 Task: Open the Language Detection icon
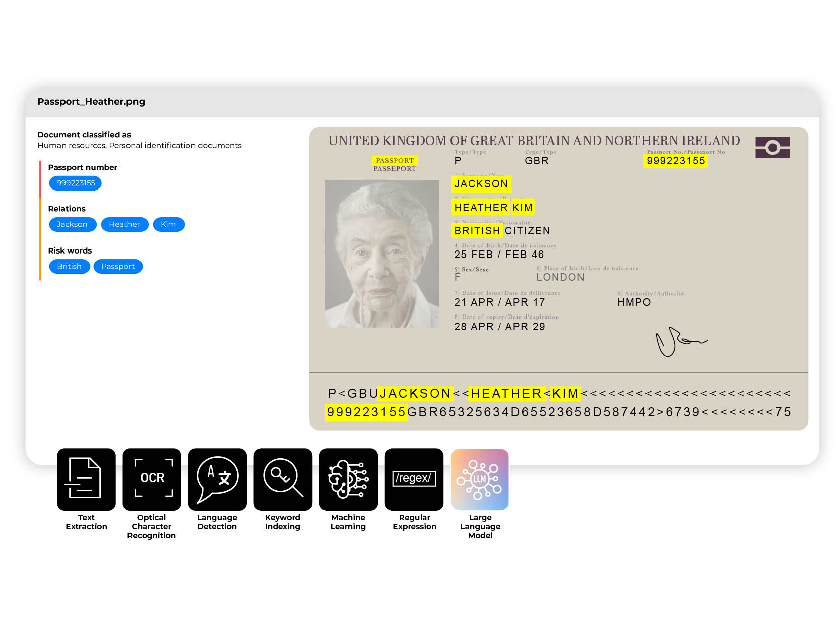tap(217, 479)
